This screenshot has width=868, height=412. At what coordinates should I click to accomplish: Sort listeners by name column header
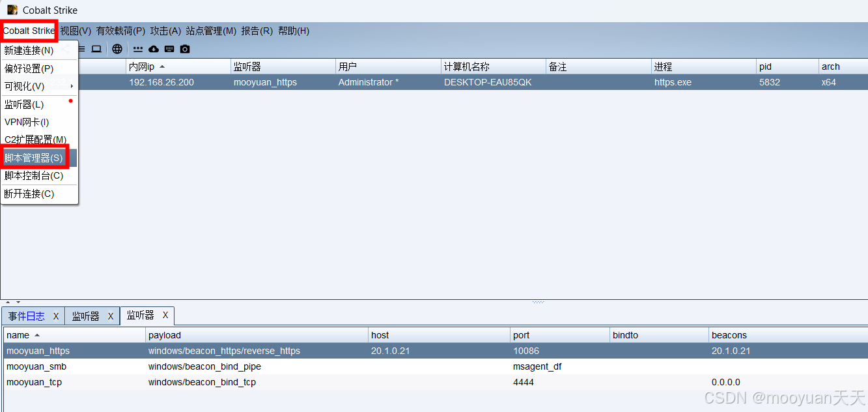[74, 335]
